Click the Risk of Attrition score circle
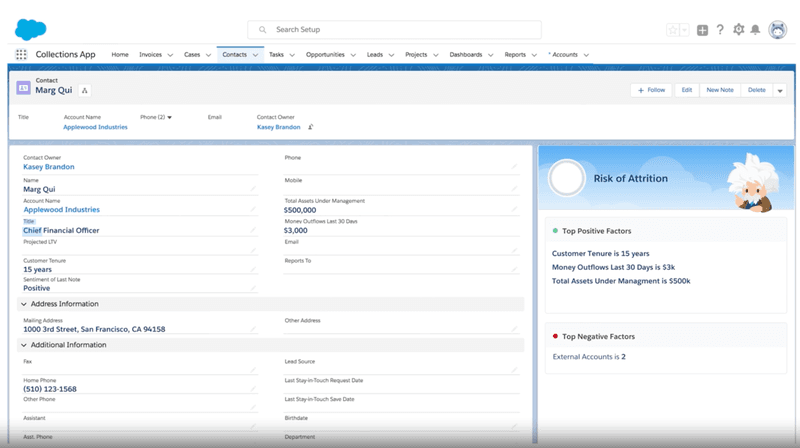The height and width of the screenshot is (448, 800). [x=566, y=178]
